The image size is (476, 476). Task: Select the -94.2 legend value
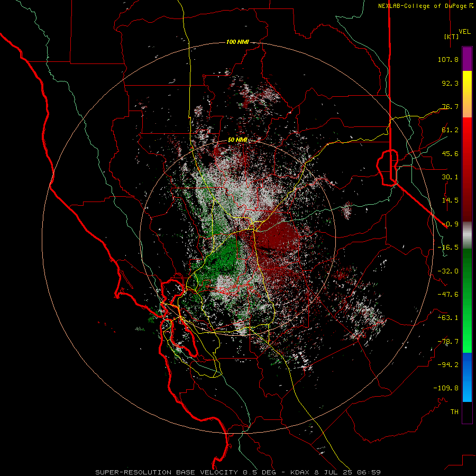pyautogui.click(x=448, y=365)
